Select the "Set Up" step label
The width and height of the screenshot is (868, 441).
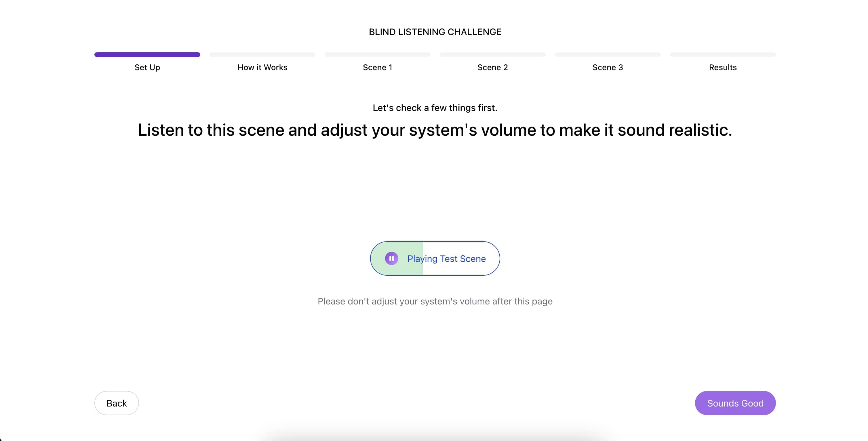coord(147,67)
